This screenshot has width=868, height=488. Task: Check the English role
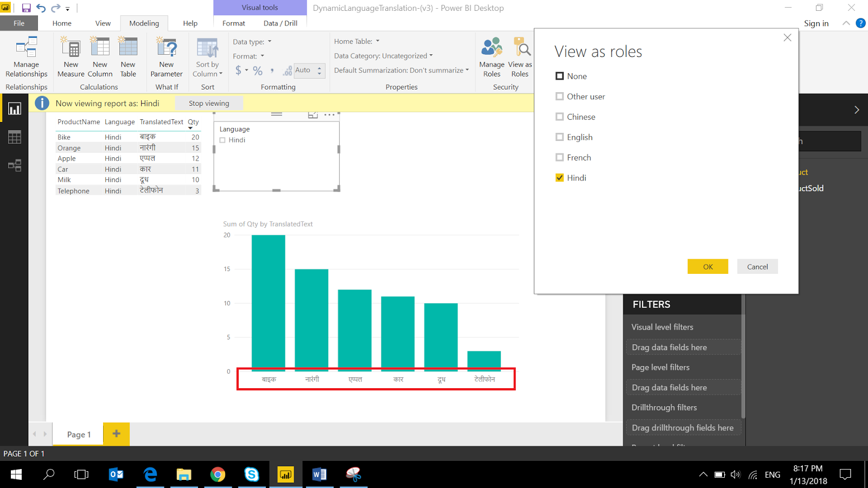pos(559,137)
